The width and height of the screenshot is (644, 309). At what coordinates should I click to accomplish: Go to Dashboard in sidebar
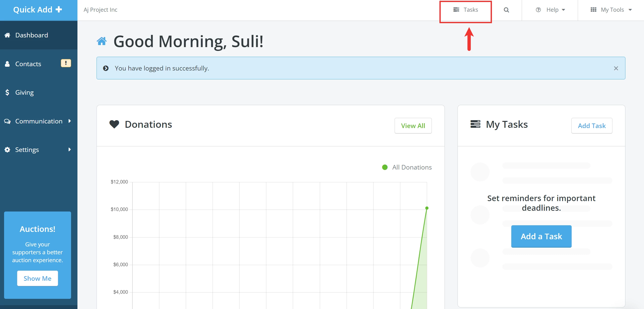(x=32, y=35)
